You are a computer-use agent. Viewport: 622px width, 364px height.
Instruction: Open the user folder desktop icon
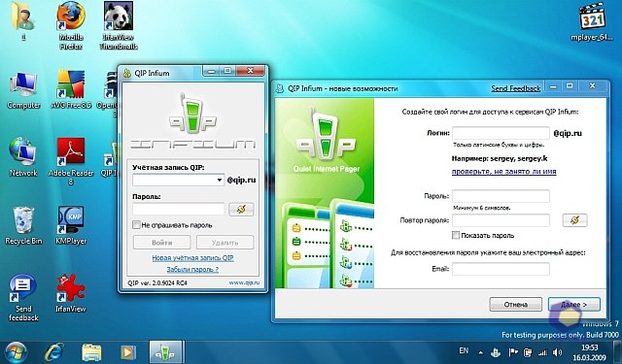point(23,21)
